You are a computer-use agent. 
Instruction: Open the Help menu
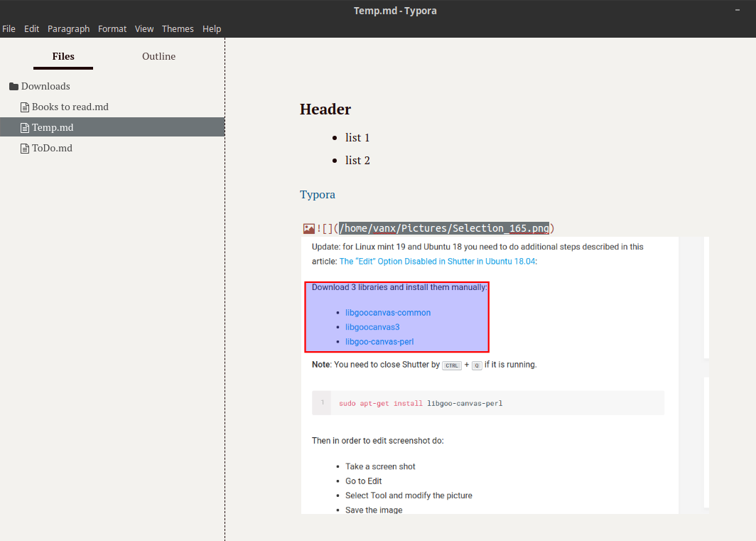(x=211, y=28)
